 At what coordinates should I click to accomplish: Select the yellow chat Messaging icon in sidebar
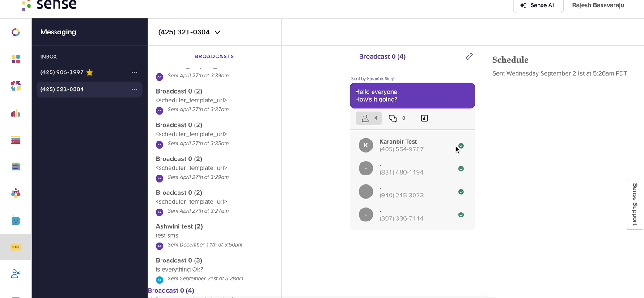pos(16,247)
